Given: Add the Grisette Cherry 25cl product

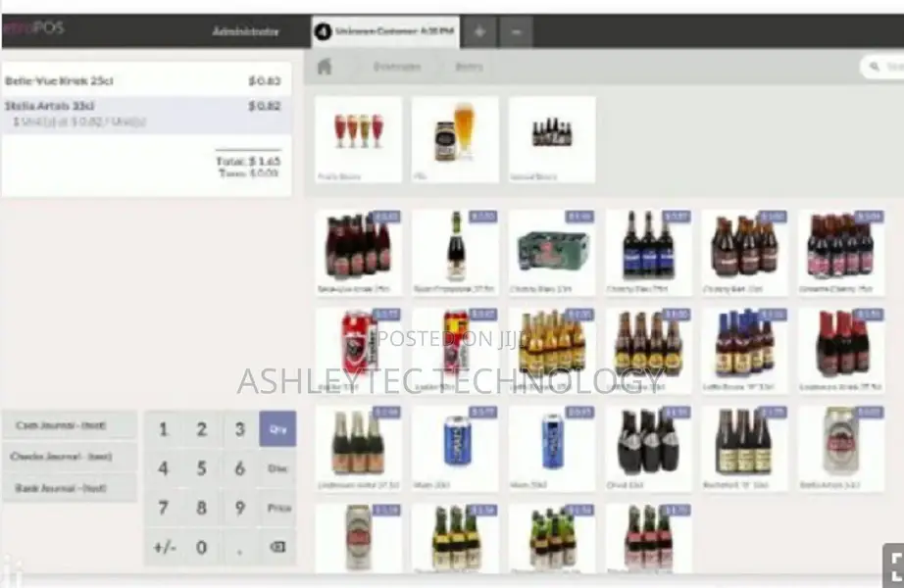Looking at the screenshot, I should 841,253.
